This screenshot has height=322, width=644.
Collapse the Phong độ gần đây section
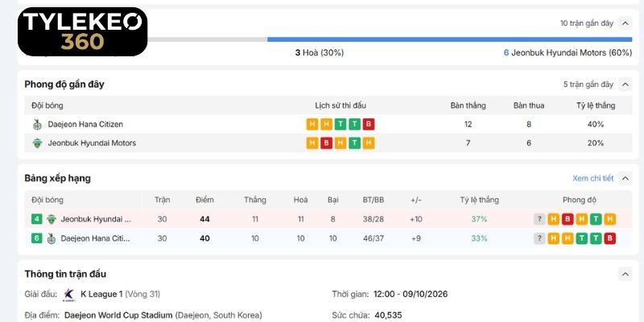625,85
